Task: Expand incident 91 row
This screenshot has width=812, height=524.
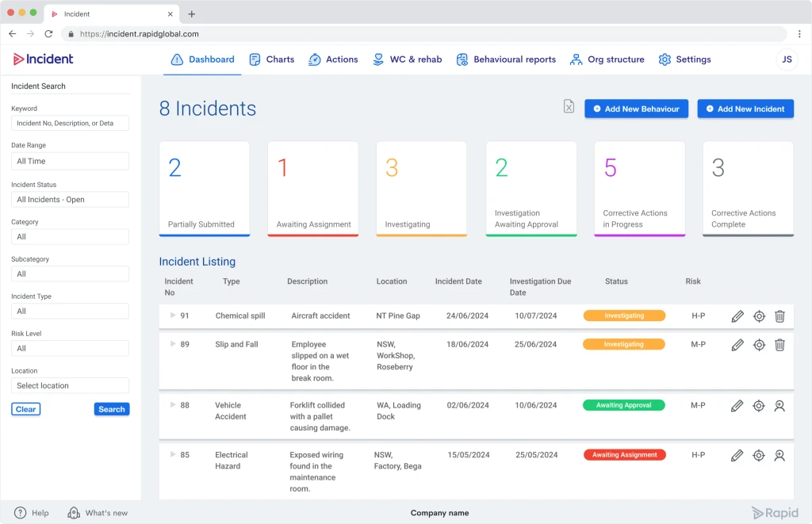Action: [x=172, y=315]
